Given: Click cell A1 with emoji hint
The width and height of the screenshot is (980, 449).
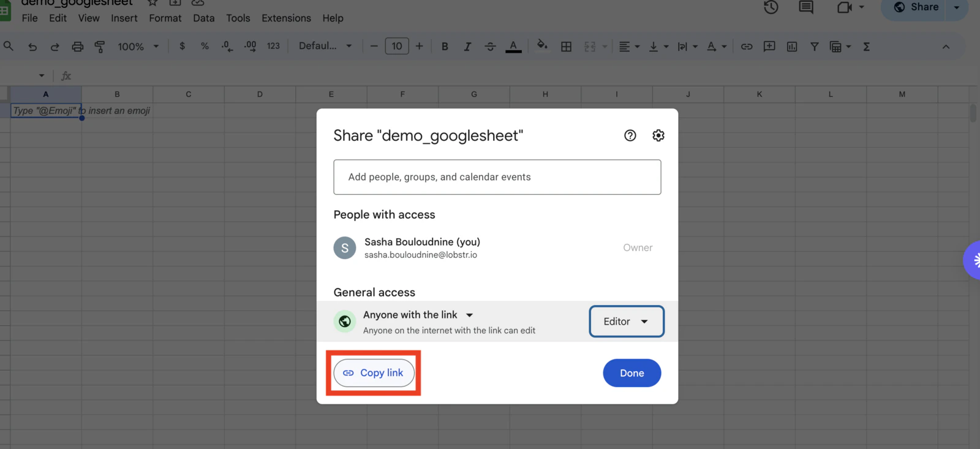Looking at the screenshot, I should click(x=46, y=110).
